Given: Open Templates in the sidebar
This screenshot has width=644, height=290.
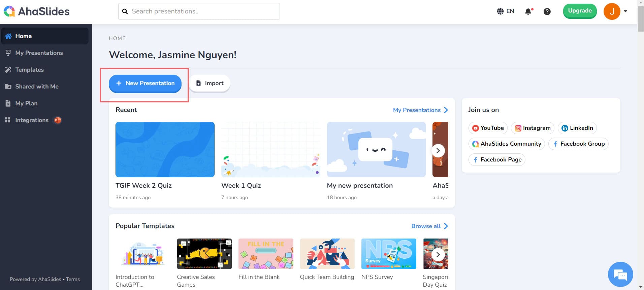Looking at the screenshot, I should 29,70.
